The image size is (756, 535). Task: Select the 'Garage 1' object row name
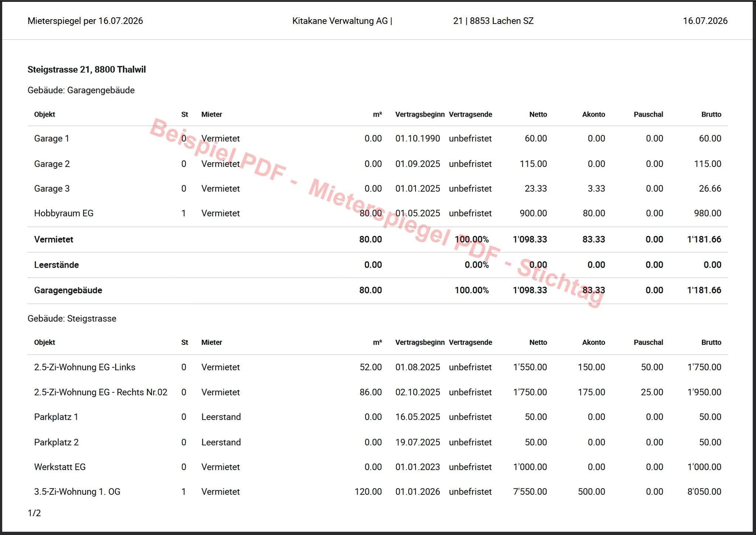[52, 138]
